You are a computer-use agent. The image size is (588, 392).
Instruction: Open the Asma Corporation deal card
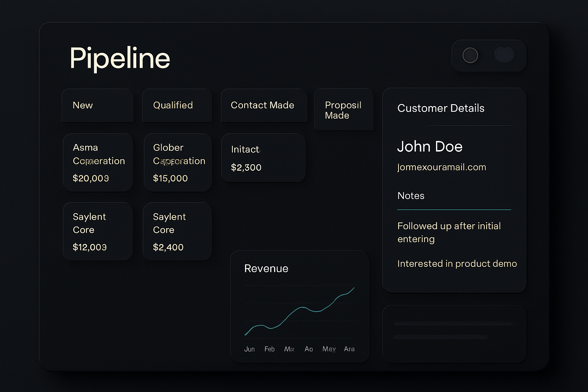tap(98, 162)
